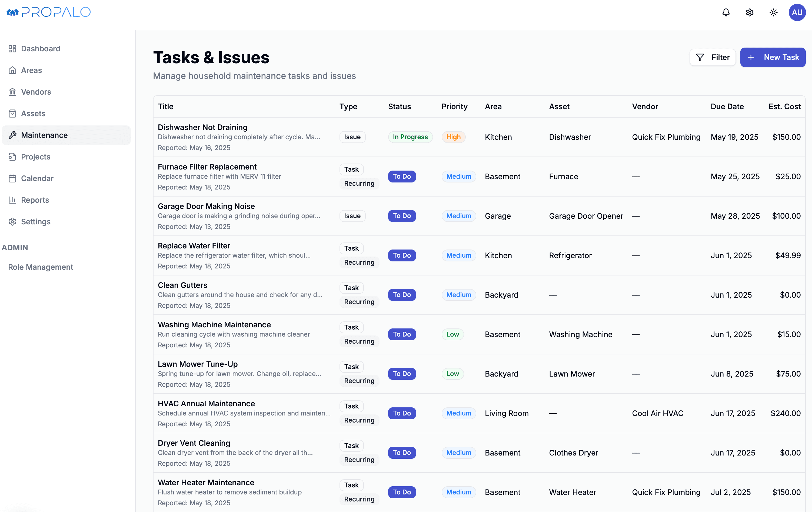Open the AU user avatar menu
This screenshot has width=812, height=512.
pyautogui.click(x=797, y=12)
